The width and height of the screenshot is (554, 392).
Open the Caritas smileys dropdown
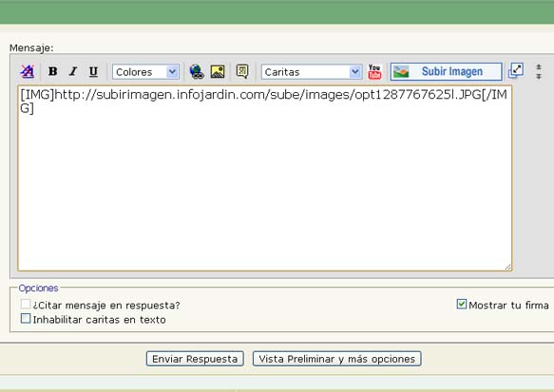tap(312, 72)
